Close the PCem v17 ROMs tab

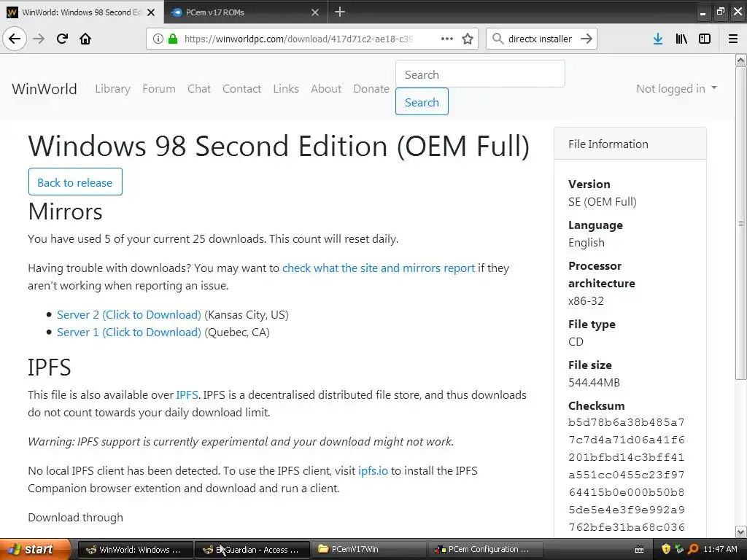315,12
